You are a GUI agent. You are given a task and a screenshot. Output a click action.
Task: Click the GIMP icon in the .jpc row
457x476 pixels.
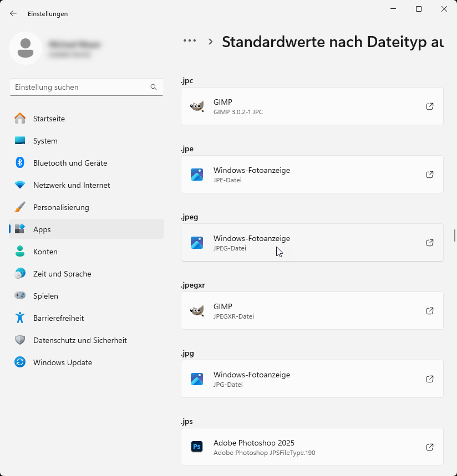[x=197, y=106]
